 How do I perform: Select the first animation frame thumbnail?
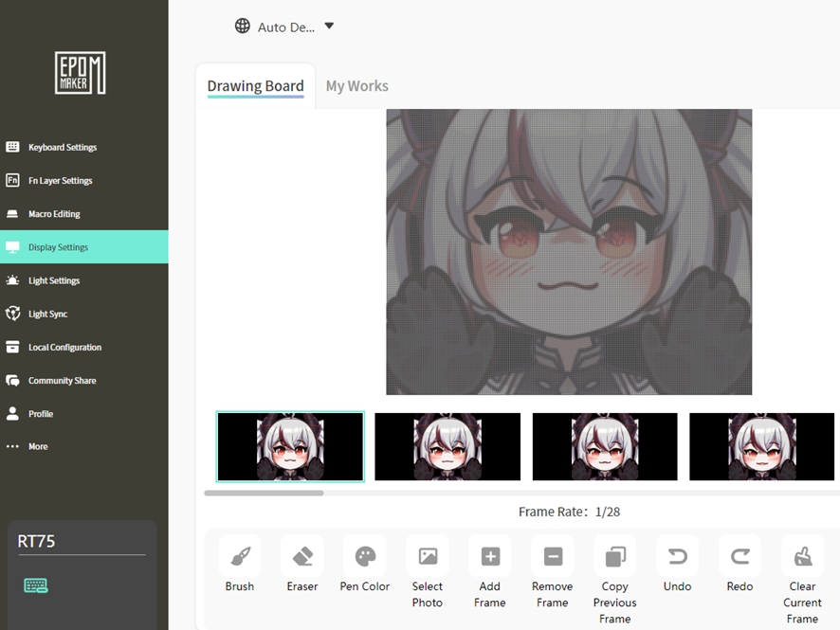[290, 446]
